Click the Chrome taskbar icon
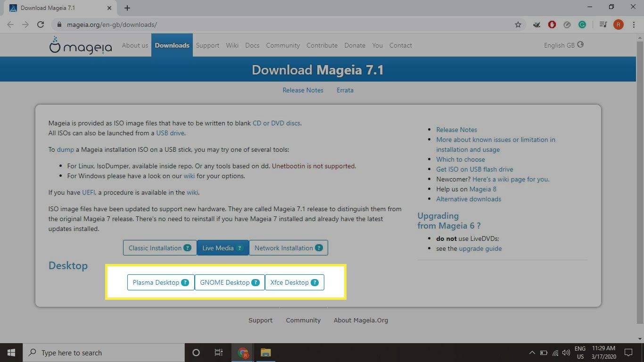This screenshot has height=362, width=644. (x=243, y=353)
